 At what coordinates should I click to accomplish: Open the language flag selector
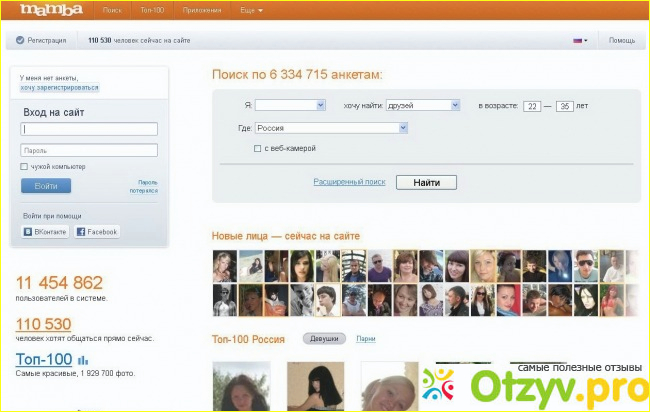[x=579, y=41]
